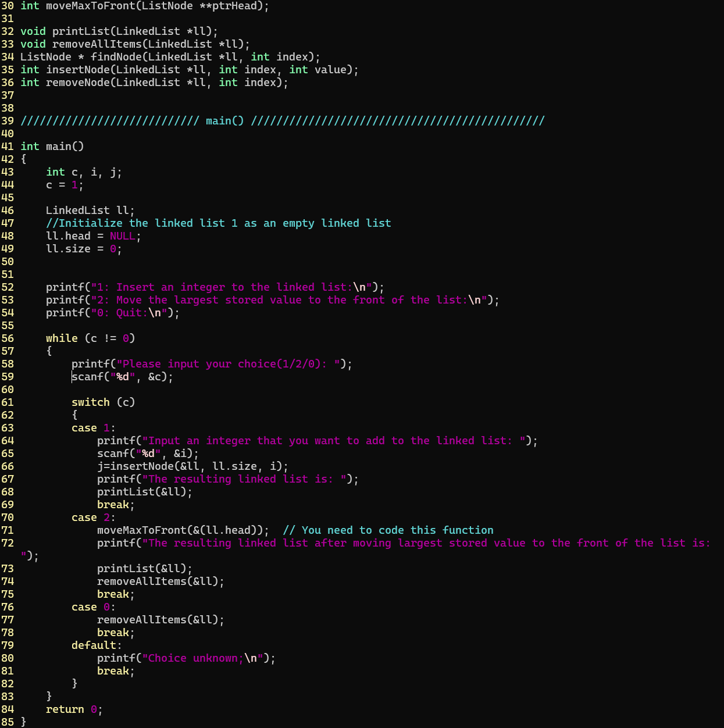Click the 'int c, i, j;' declaration
The image size is (724, 728).
pos(84,172)
